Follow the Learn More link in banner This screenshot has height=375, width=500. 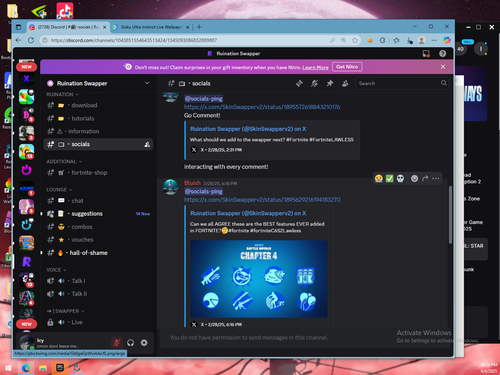click(x=315, y=67)
